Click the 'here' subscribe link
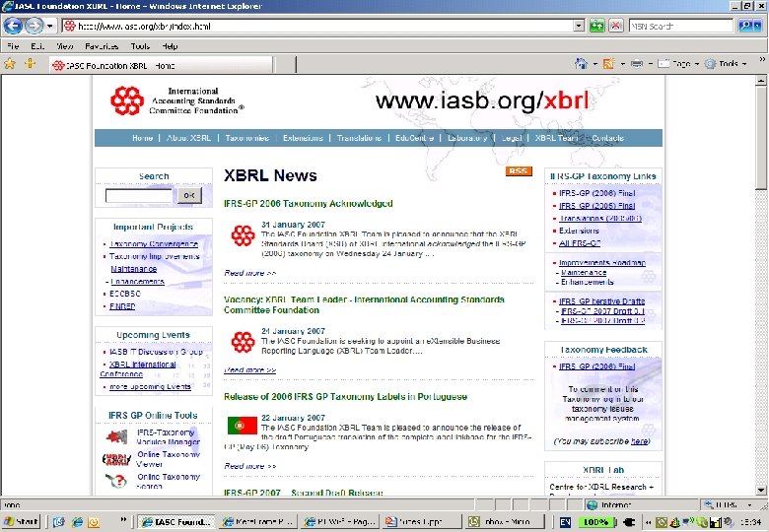 point(639,441)
